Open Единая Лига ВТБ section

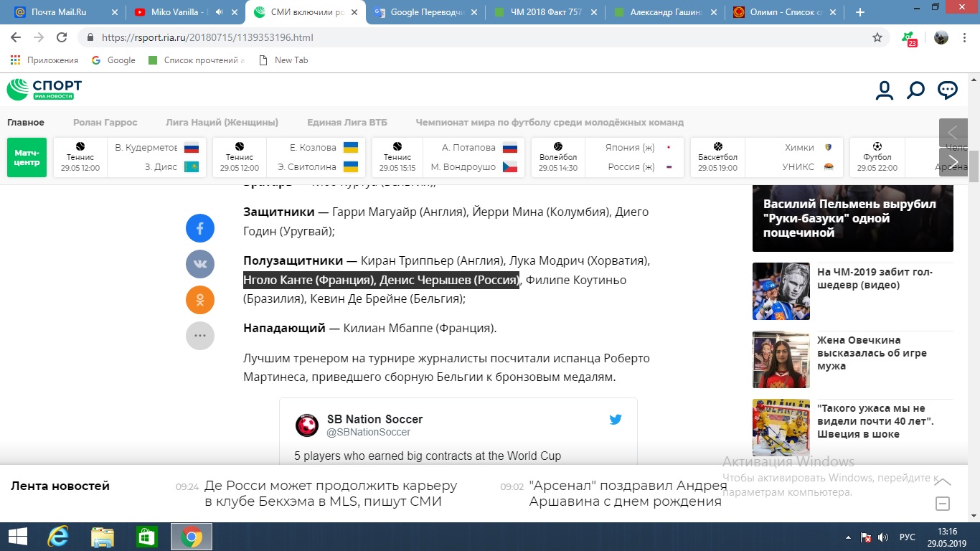coord(347,122)
